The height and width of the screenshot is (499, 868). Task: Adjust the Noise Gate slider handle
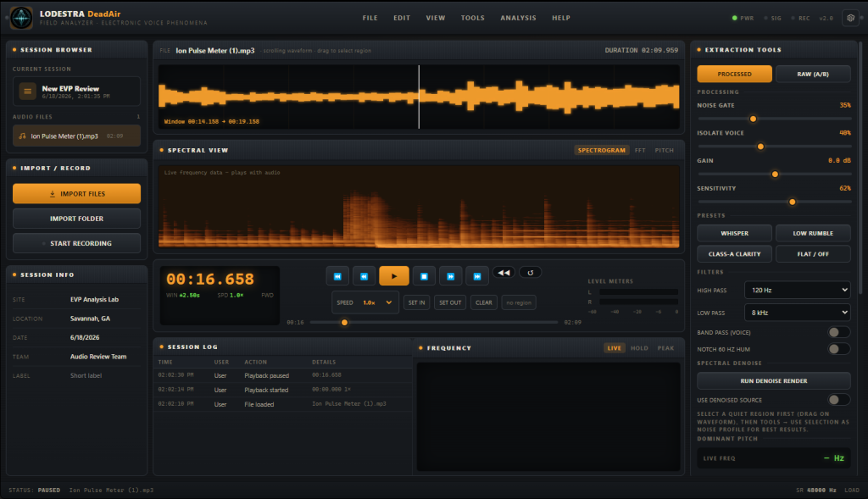pyautogui.click(x=753, y=119)
